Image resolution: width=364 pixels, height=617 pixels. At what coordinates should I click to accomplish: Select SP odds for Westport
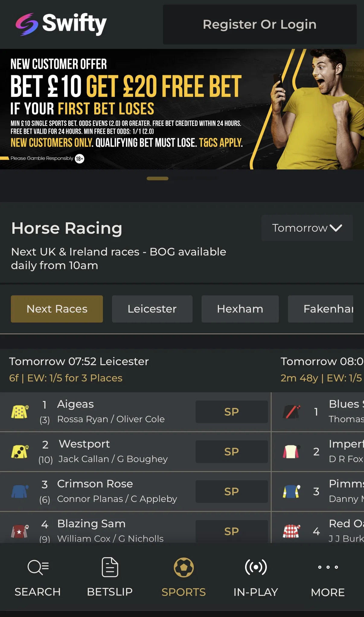pyautogui.click(x=231, y=452)
